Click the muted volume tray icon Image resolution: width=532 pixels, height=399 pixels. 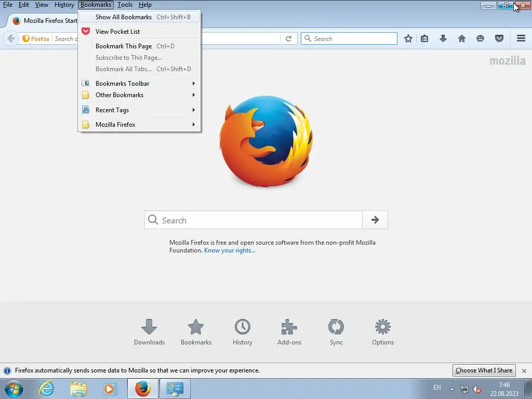[477, 389]
